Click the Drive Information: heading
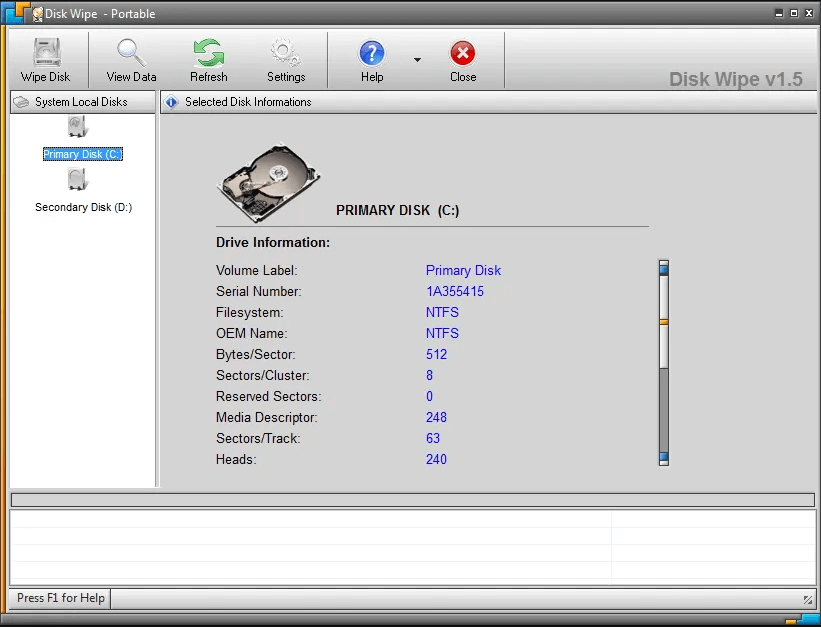 tap(273, 243)
